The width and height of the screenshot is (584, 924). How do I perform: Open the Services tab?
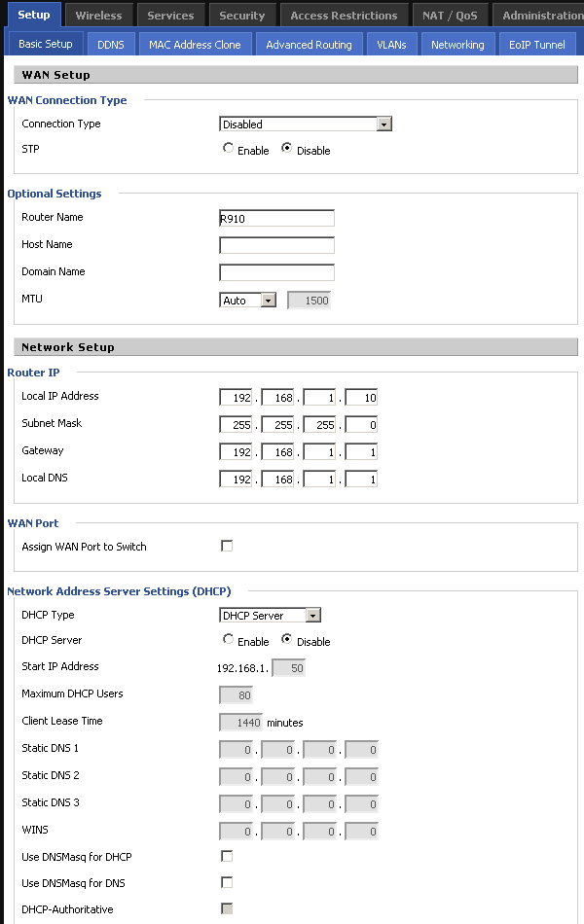170,16
